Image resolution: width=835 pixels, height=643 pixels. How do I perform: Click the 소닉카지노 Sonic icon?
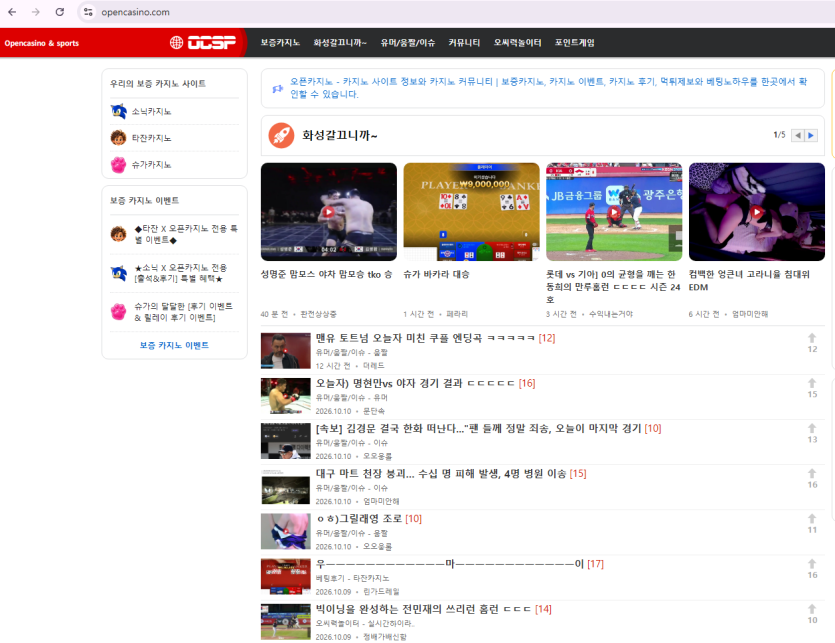coord(118,111)
